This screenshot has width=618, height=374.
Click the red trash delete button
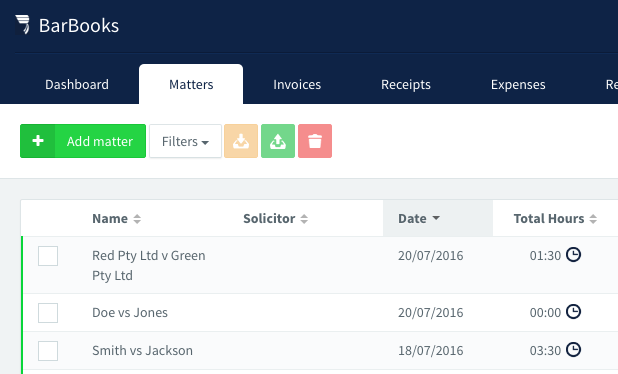315,141
